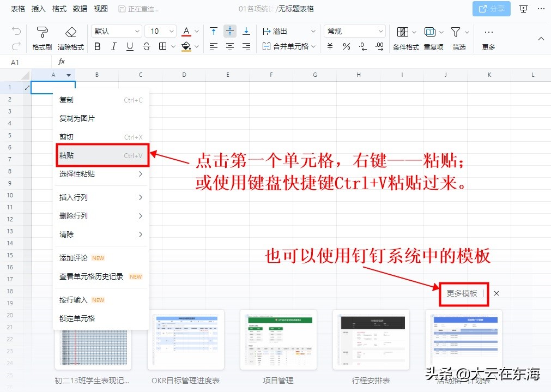551x392 pixels.
Task: Click the 更多模板 link
Action: click(x=462, y=293)
